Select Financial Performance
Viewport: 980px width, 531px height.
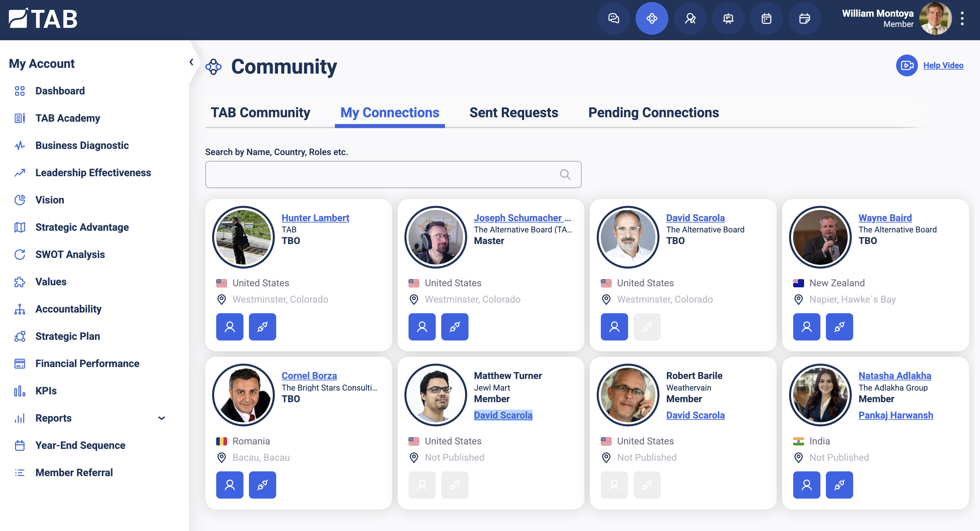coord(87,364)
